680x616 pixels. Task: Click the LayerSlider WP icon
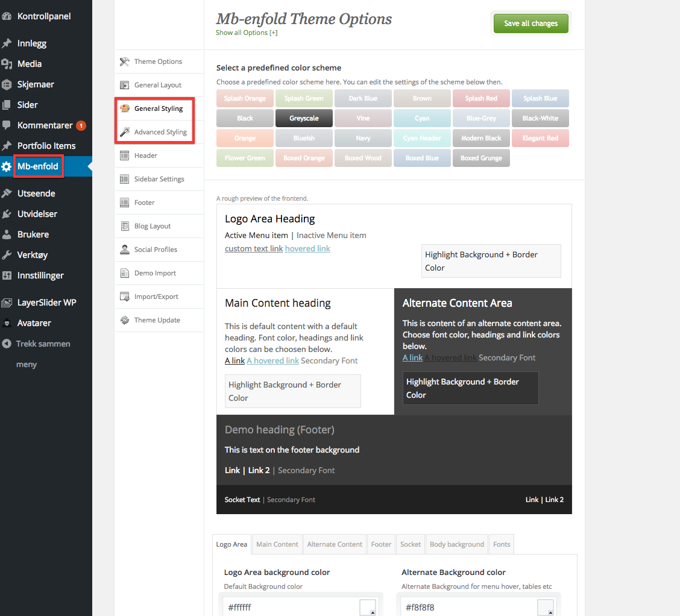pyautogui.click(x=7, y=303)
